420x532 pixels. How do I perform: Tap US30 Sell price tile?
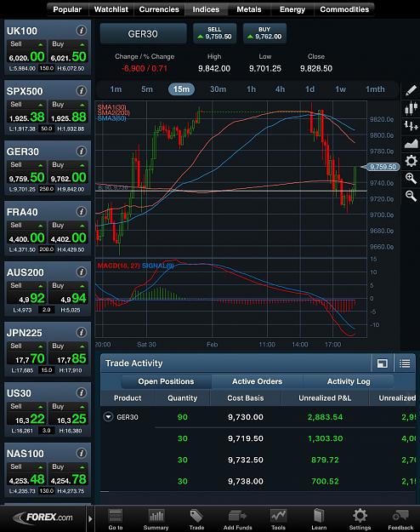click(27, 415)
